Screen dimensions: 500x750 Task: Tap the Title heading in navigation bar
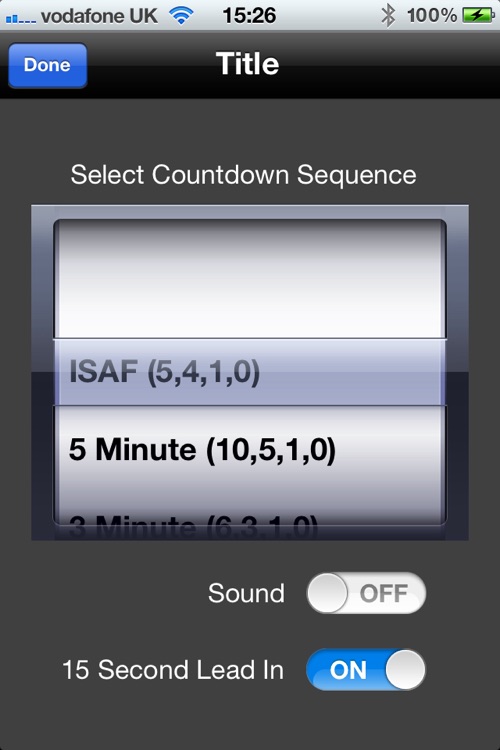click(x=247, y=64)
